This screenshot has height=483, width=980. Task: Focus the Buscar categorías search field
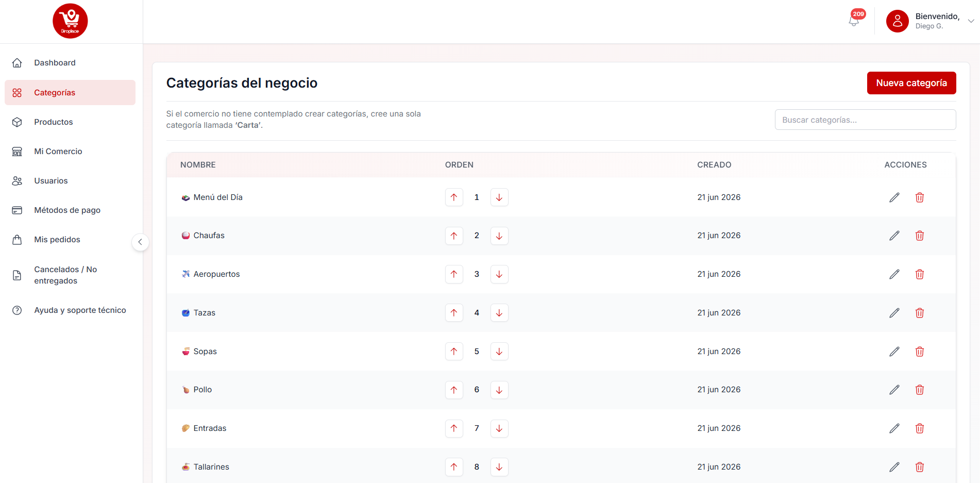click(865, 120)
